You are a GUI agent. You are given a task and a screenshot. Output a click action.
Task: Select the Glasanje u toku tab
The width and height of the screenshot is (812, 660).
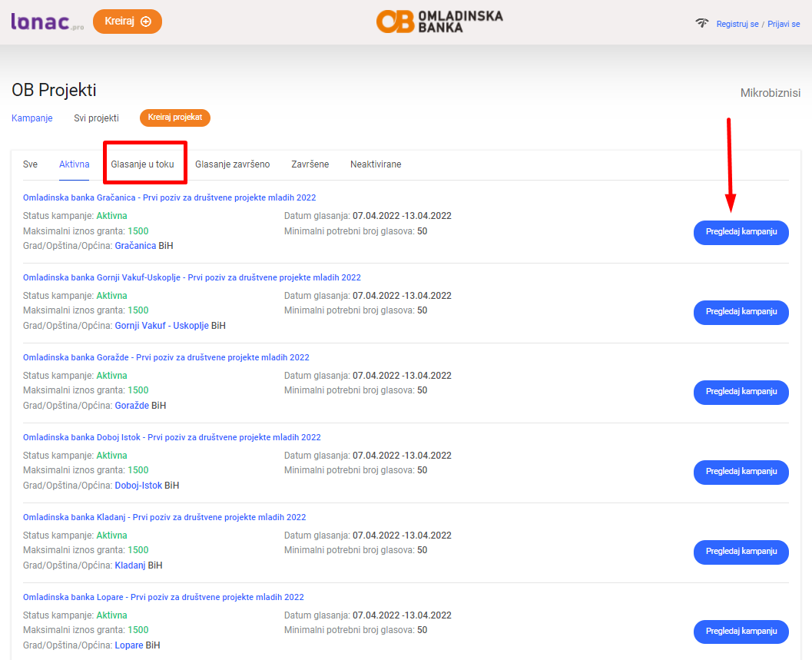pos(142,164)
